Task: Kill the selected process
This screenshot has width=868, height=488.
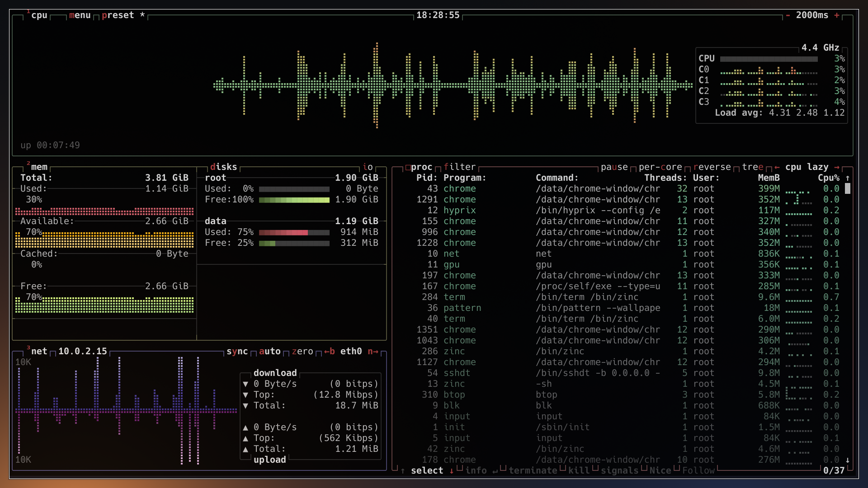Action: [x=579, y=470]
